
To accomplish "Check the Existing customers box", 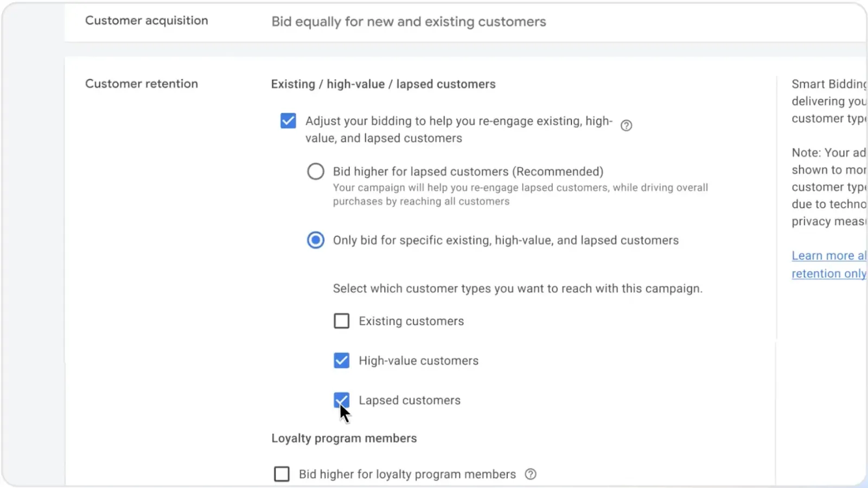I will [341, 321].
